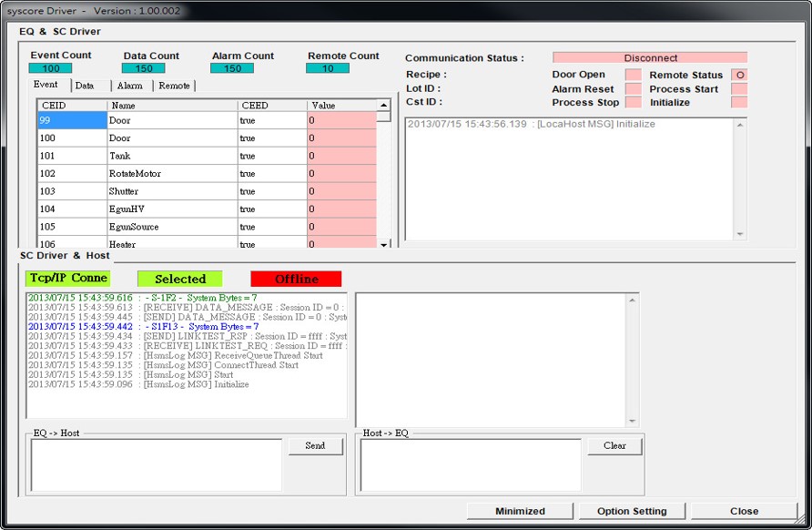Click inside the Host -> EQ text box
Screen dimensions: 812x530
471,465
